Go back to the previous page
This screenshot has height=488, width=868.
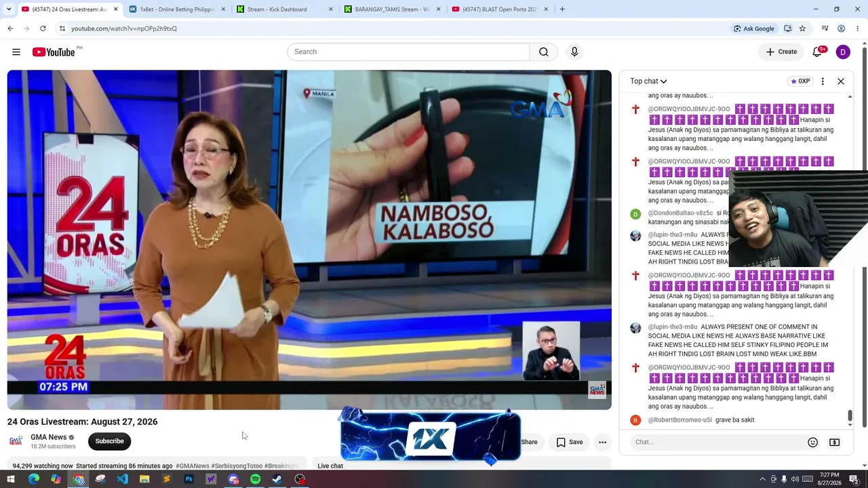pos(10,28)
